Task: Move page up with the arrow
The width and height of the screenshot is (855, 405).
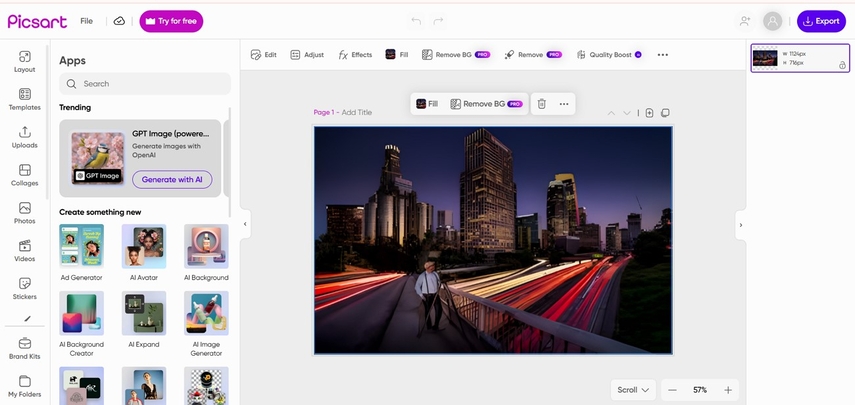Action: click(611, 113)
